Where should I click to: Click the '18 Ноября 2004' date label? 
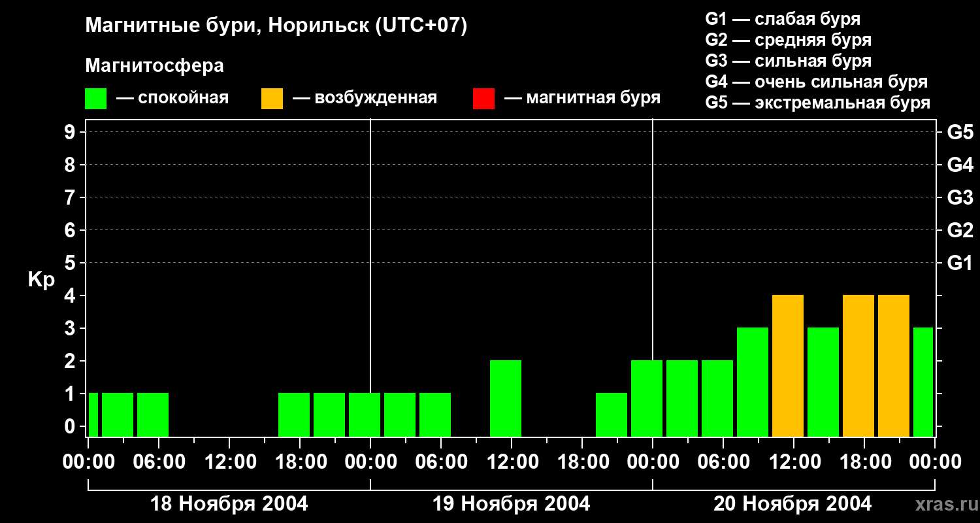pyautogui.click(x=229, y=504)
